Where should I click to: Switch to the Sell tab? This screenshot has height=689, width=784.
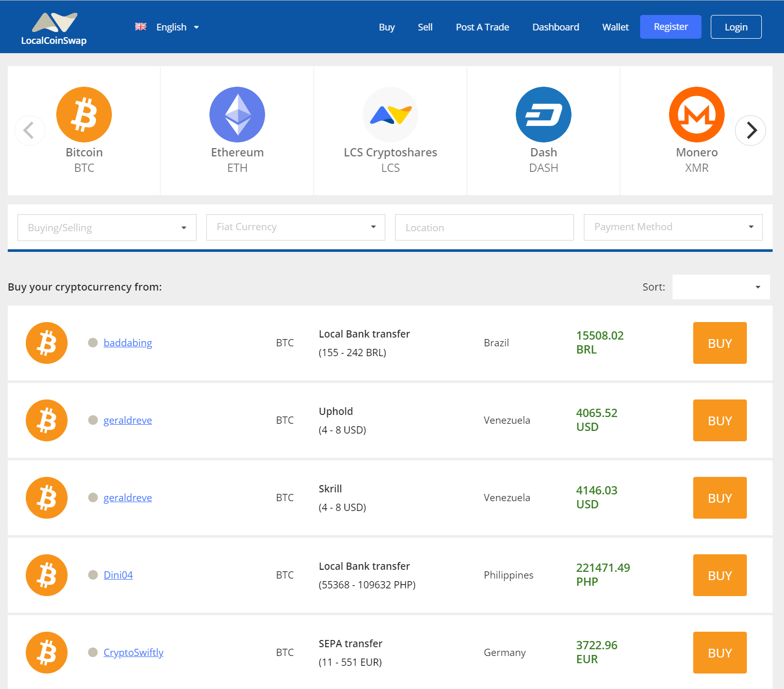point(425,27)
